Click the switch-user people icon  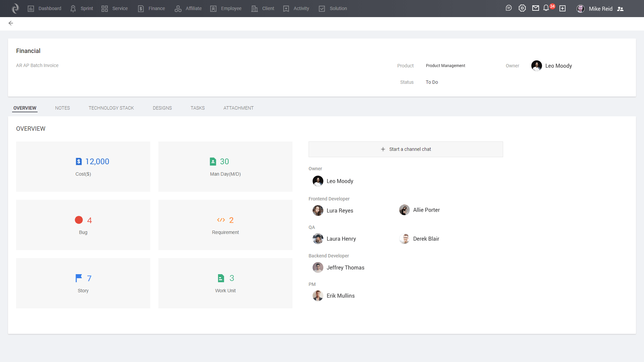tap(620, 9)
